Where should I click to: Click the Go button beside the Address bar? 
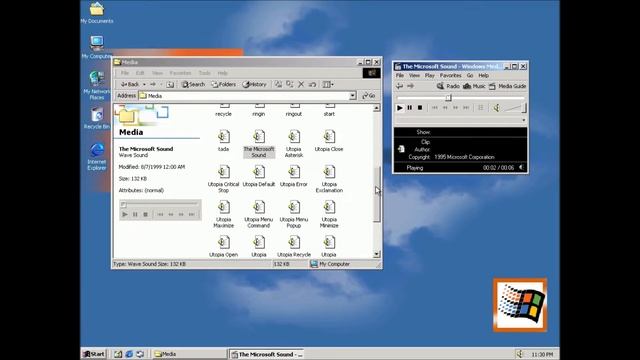coord(369,96)
